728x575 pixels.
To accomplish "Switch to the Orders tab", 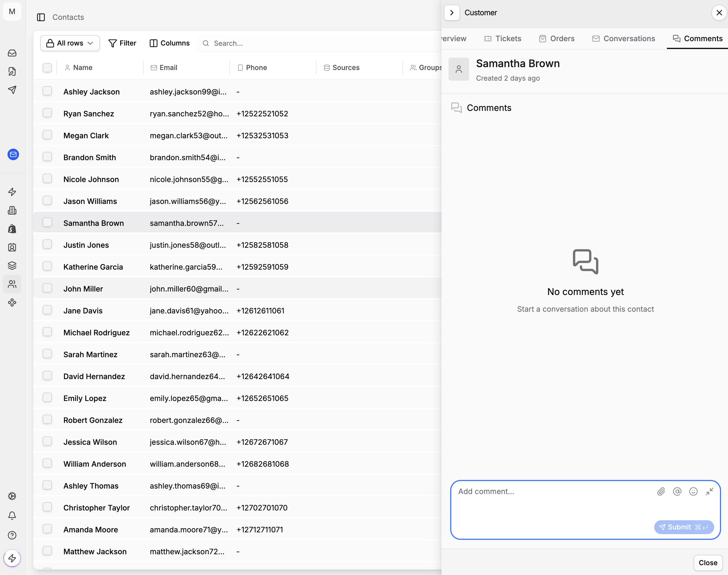I will tap(556, 38).
